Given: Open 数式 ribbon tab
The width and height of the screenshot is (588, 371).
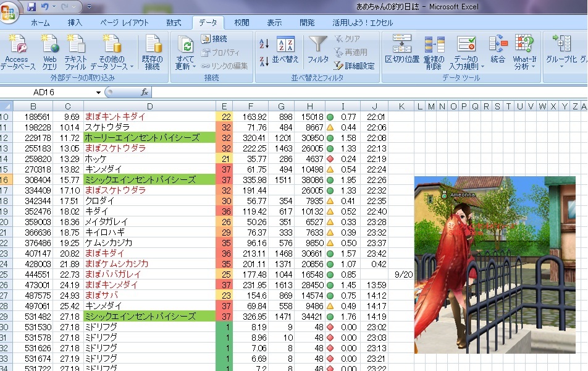Looking at the screenshot, I should coord(174,22).
